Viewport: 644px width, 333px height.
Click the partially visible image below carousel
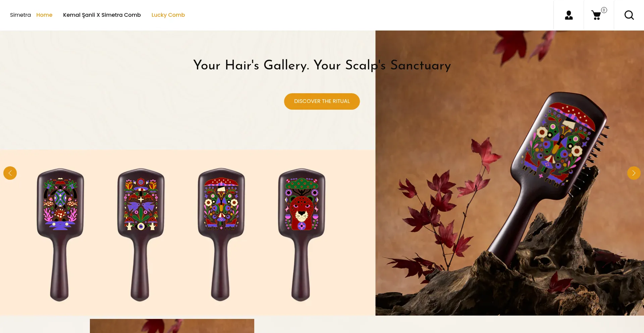tap(172, 326)
